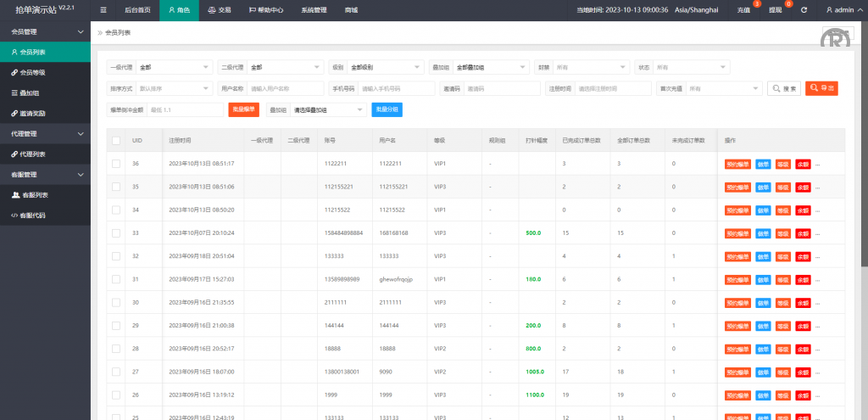The width and height of the screenshot is (868, 420).
Task: Click the orange 导出 export button
Action: coord(821,88)
